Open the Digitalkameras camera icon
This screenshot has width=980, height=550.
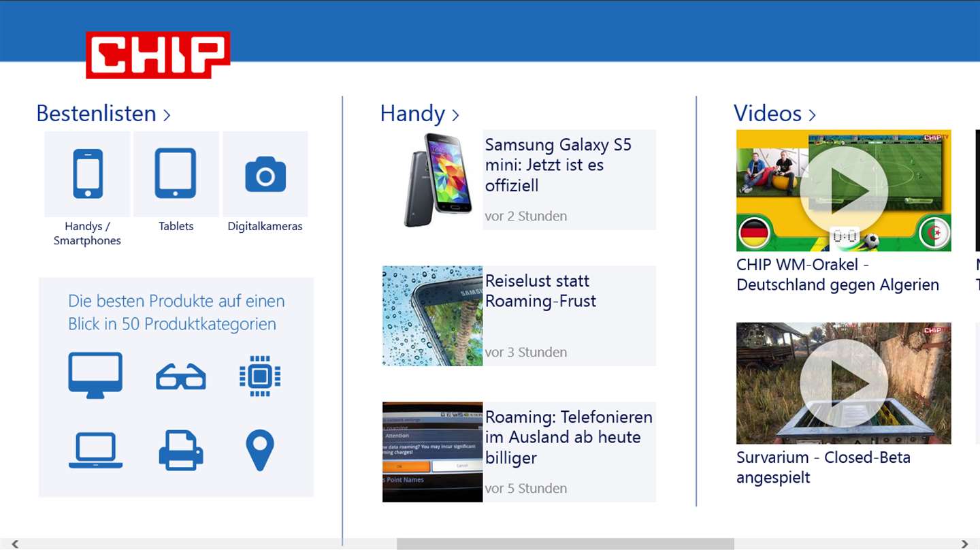coord(265,174)
